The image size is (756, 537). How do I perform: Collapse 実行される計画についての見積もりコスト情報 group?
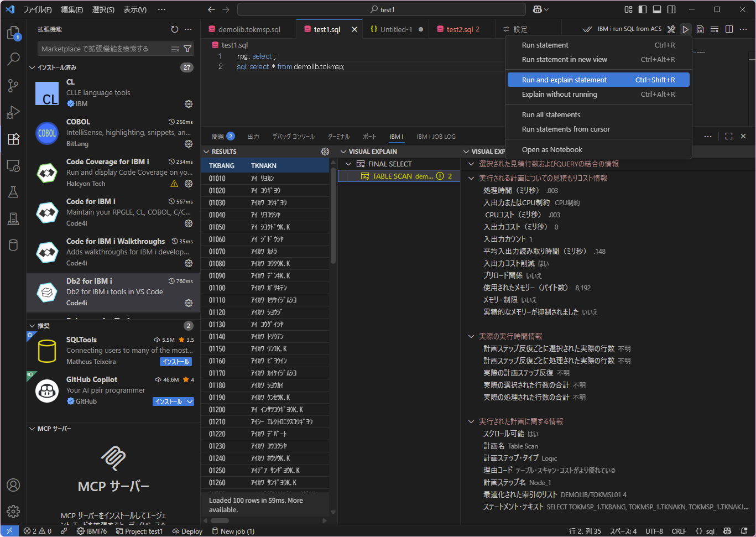point(471,178)
